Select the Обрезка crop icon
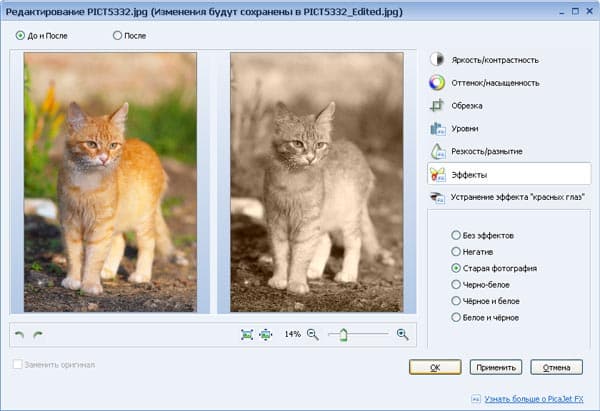Image resolution: width=600 pixels, height=411 pixels. tap(437, 105)
